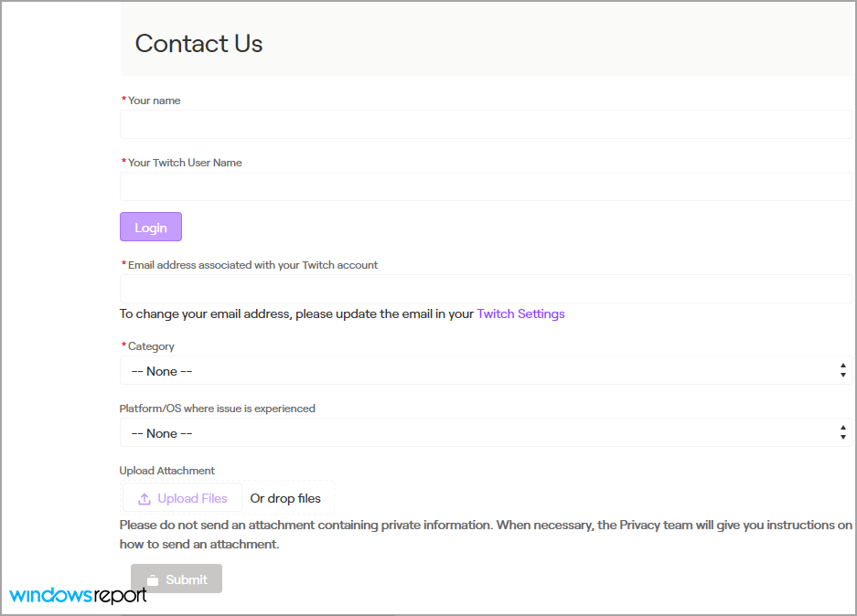Click the WindowsReport logo
The image size is (857, 616).
click(78, 595)
